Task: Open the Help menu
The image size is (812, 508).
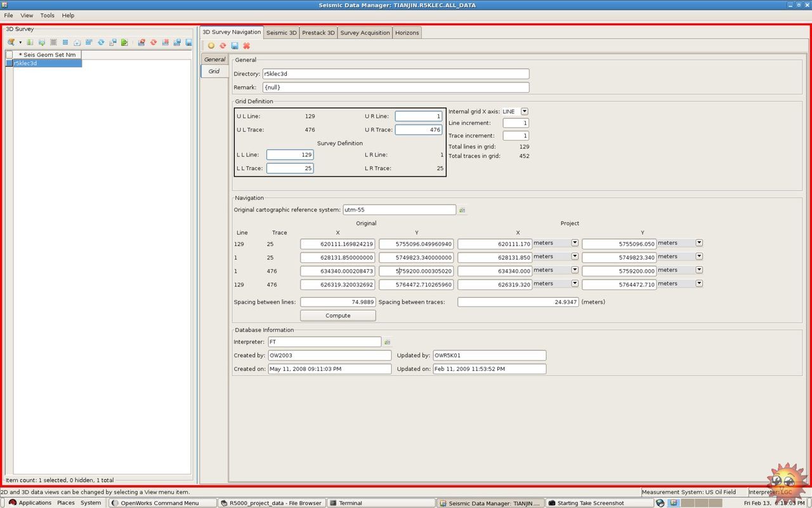Action: pos(68,15)
